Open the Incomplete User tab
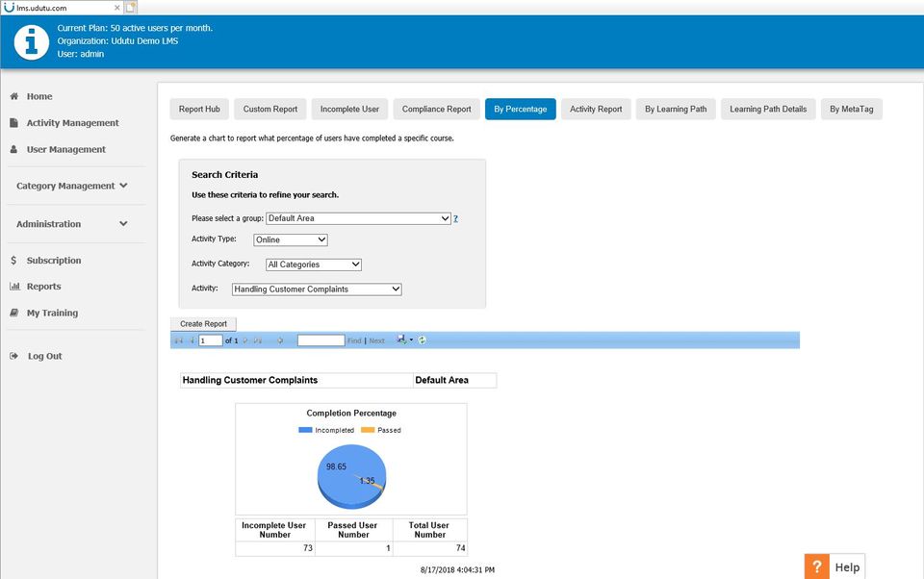 pyautogui.click(x=349, y=109)
